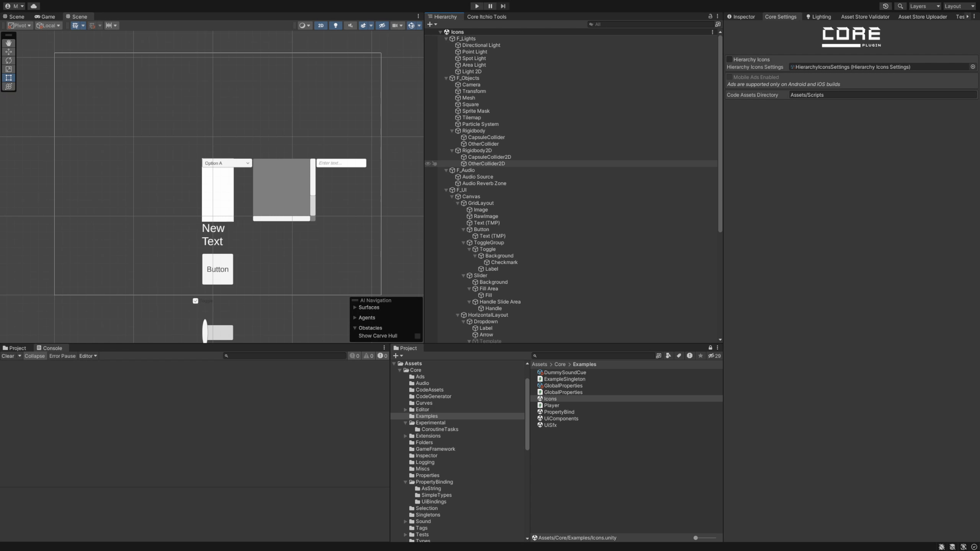Screen dimensions: 980x551
Task: Open the cloud services icon
Action: pyautogui.click(x=34, y=6)
